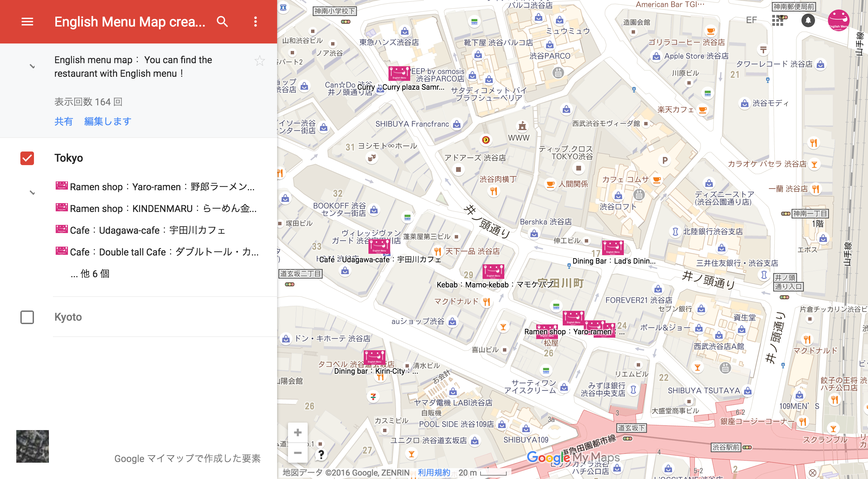Image resolution: width=868 pixels, height=479 pixels.
Task: Click the 共有 share link
Action: click(64, 121)
